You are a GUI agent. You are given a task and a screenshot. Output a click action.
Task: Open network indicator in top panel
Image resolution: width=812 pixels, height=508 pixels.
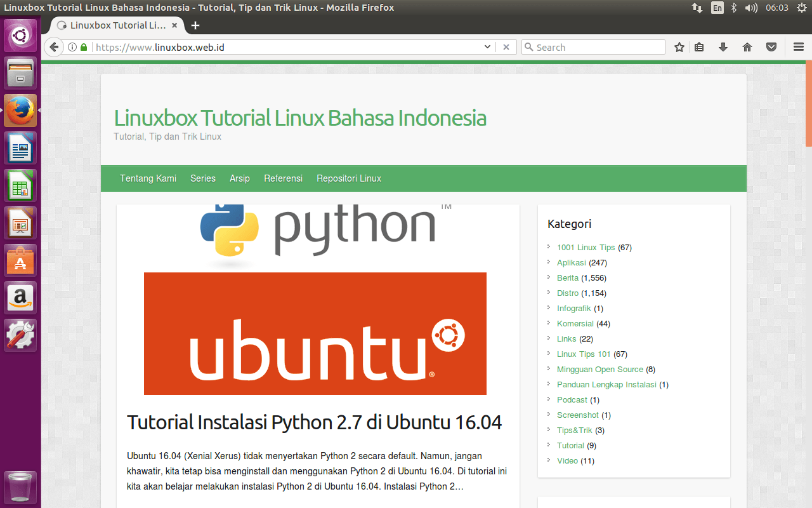coord(697,8)
